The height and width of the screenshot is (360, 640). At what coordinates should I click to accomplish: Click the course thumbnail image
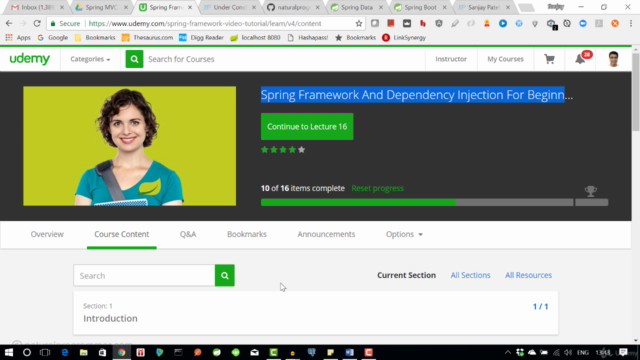point(129,146)
